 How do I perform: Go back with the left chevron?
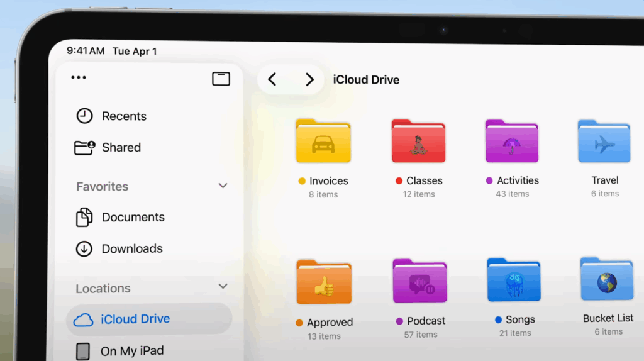[272, 79]
